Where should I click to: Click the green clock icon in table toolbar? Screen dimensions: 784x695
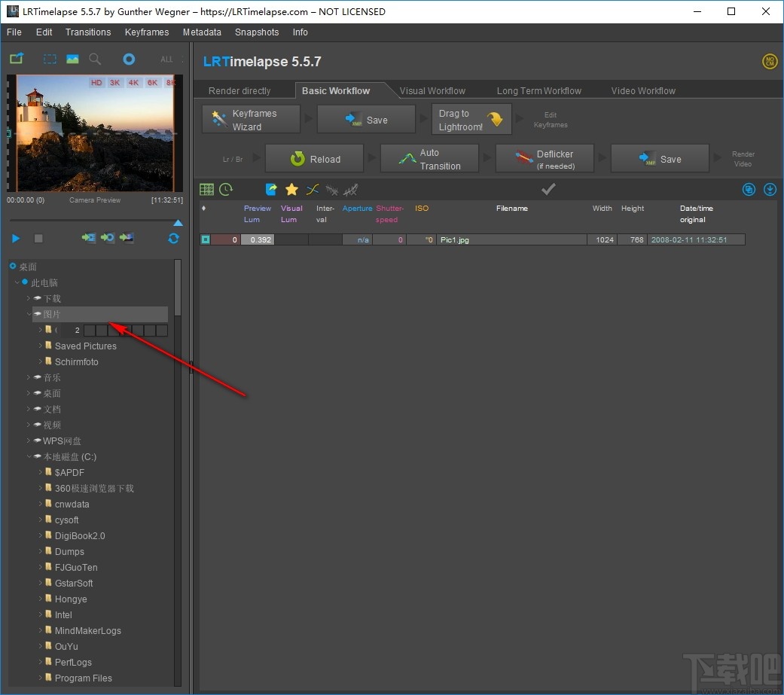tap(226, 190)
